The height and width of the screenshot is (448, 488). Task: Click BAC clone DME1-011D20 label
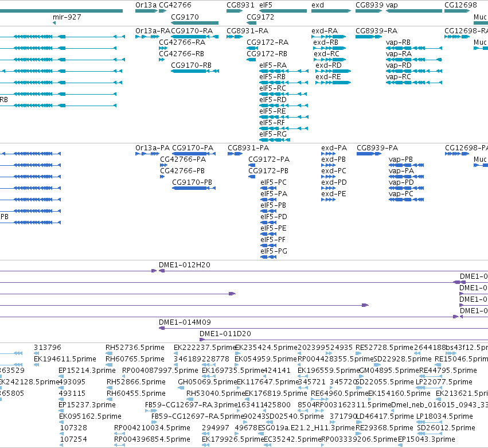click(225, 334)
